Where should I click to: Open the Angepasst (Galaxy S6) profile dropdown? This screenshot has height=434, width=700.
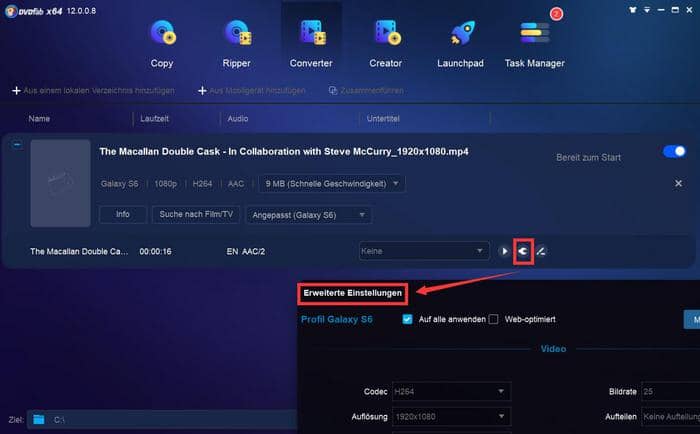[x=309, y=215]
